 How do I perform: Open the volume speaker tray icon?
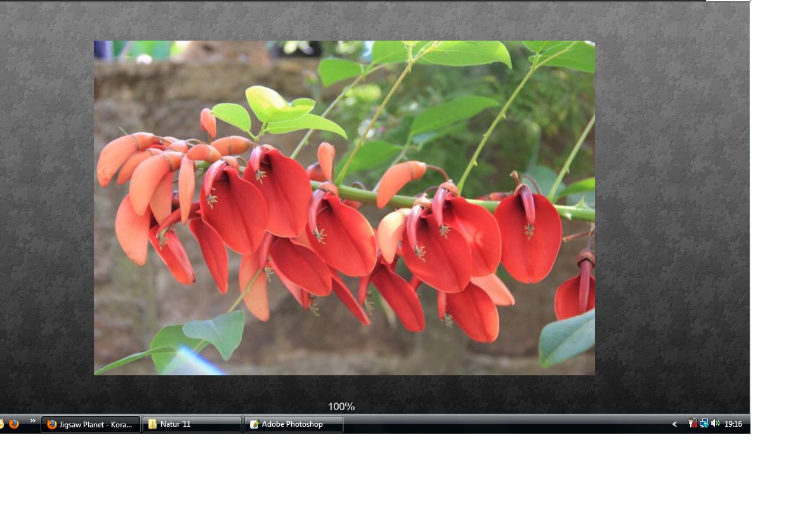(715, 424)
